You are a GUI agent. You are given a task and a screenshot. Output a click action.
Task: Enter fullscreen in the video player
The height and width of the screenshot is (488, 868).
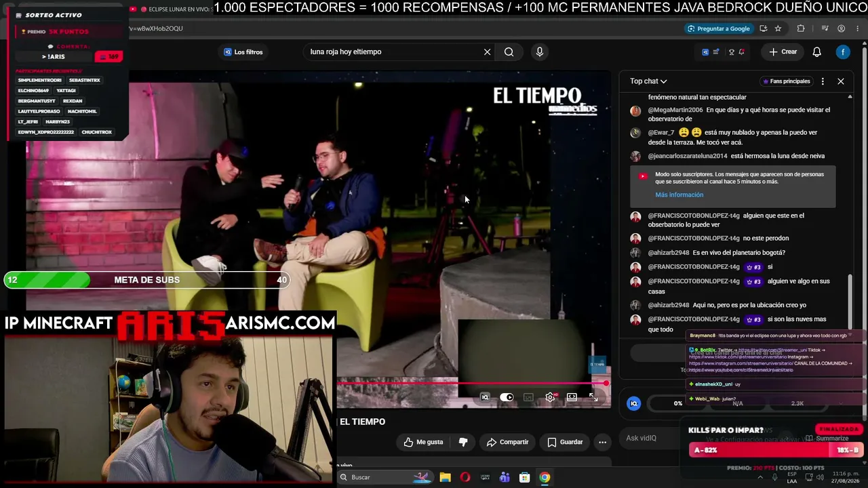[593, 397]
